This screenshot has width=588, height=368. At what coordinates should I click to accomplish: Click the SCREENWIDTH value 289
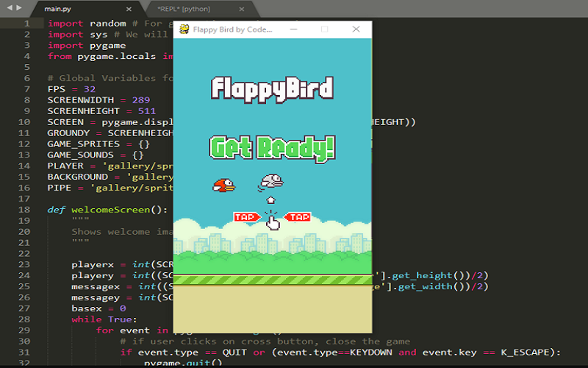pos(141,100)
